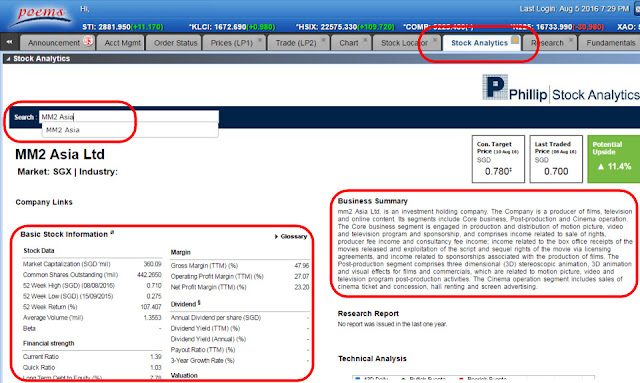This screenshot has width=640, height=383.
Task: Click the Search input field
Action: tap(129, 117)
